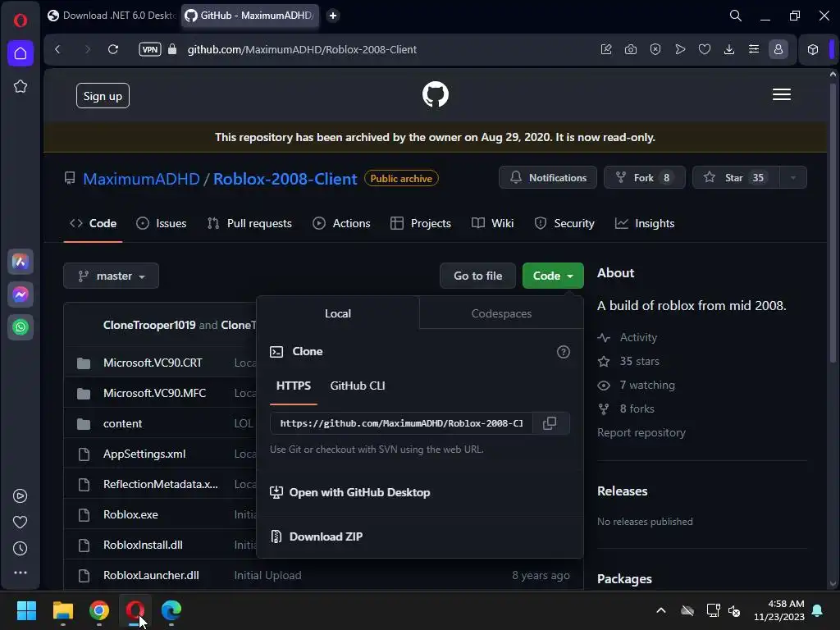The height and width of the screenshot is (630, 840).
Task: Click Download ZIP
Action: (x=317, y=536)
